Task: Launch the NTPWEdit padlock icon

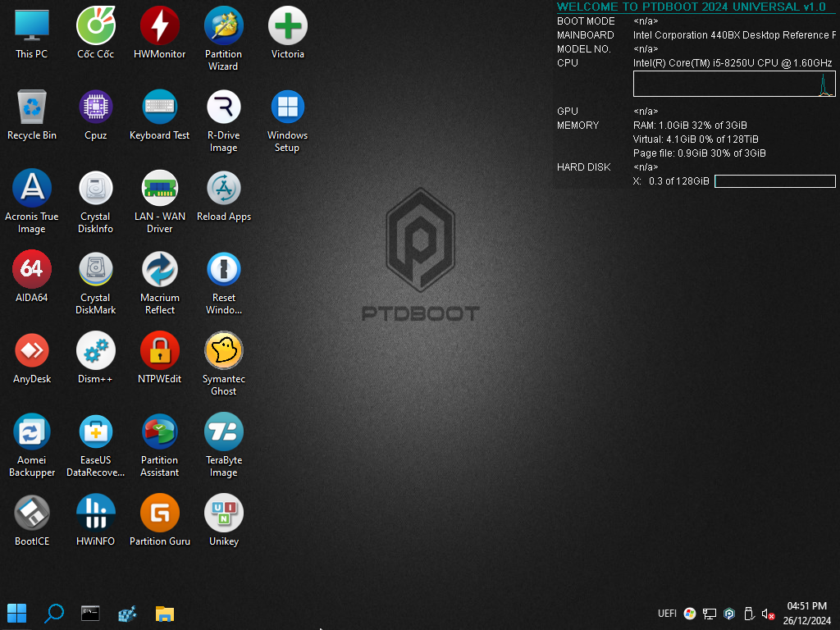Action: pyautogui.click(x=160, y=358)
